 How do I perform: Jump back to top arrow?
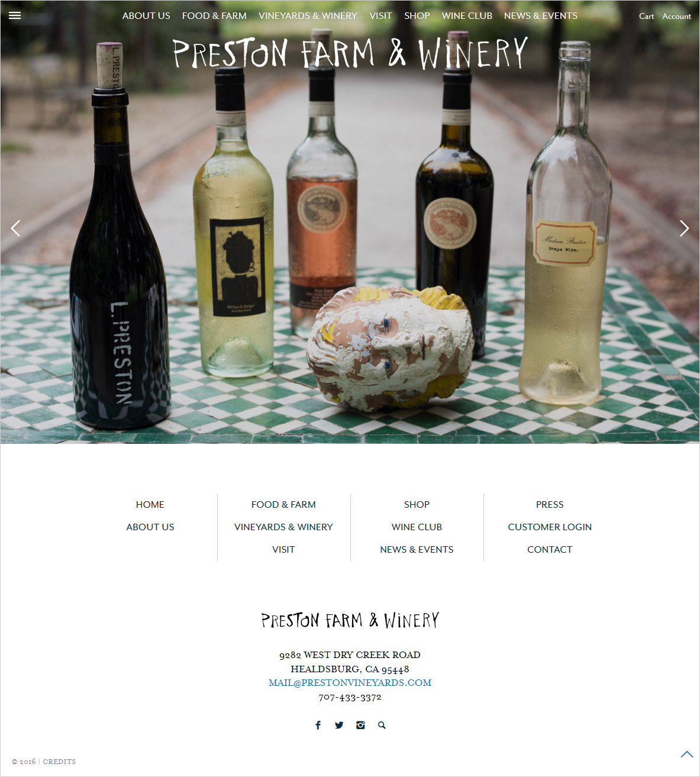[x=686, y=754]
